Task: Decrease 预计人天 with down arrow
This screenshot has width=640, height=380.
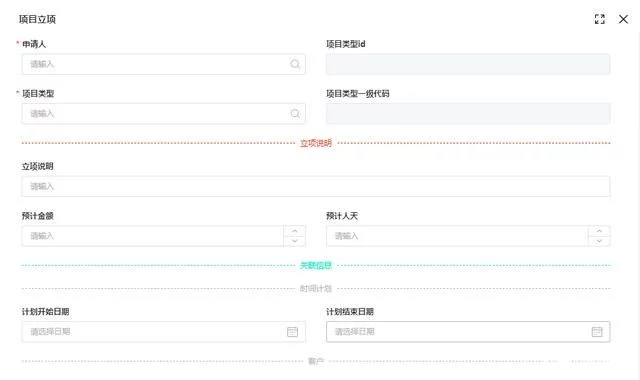Action: click(599, 241)
